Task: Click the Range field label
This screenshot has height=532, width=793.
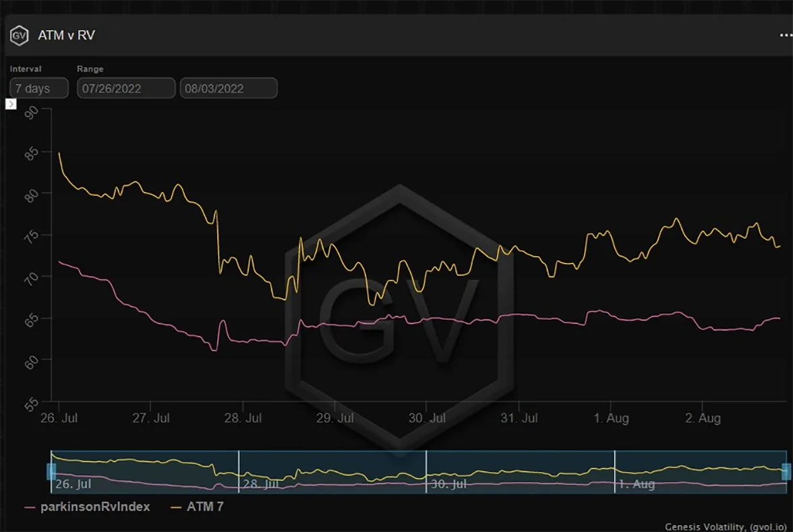Action: (90, 69)
